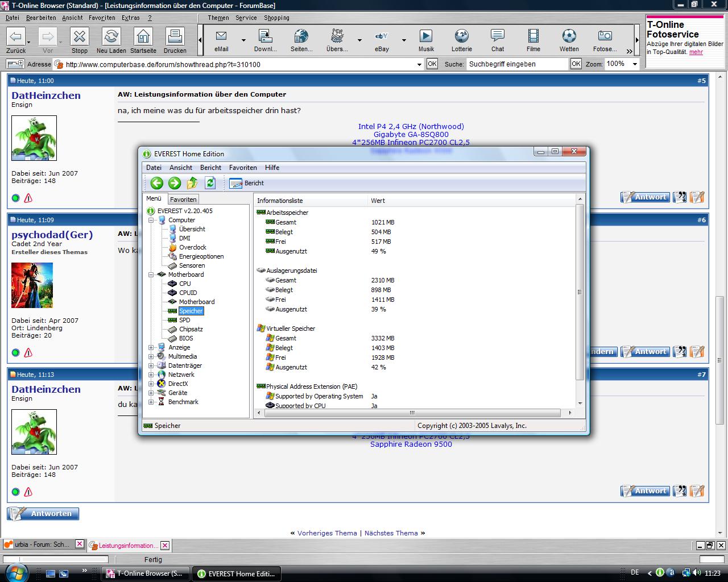Open the eMail icon in the T-Online toolbar
The height and width of the screenshot is (582, 728).
click(221, 40)
